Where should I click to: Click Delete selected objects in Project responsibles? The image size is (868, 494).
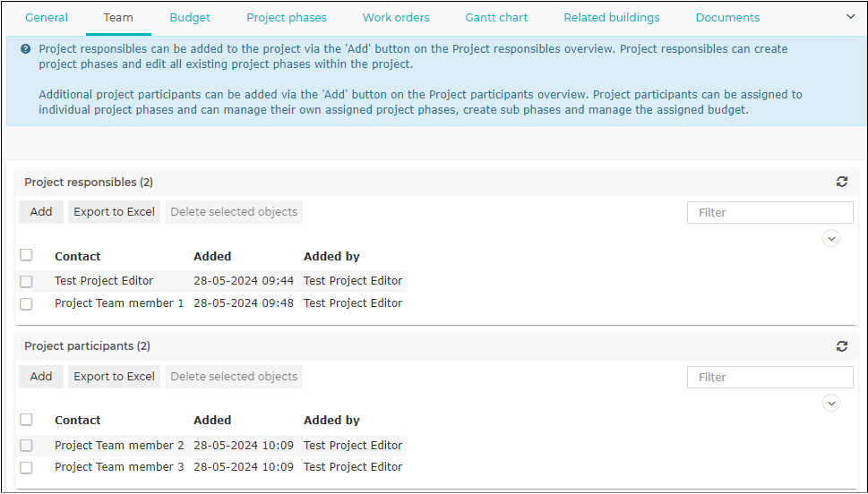coord(234,212)
